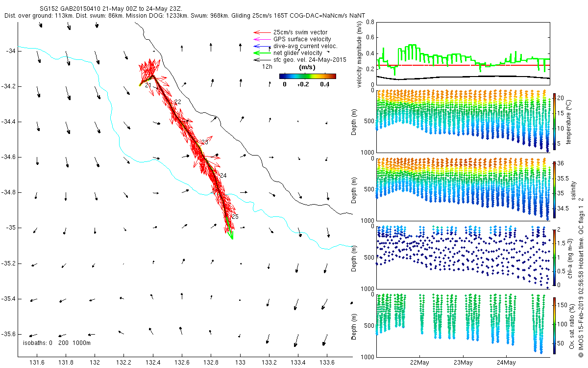Click longitude tick '133' on the map
The image size is (588, 368).
click(x=240, y=363)
